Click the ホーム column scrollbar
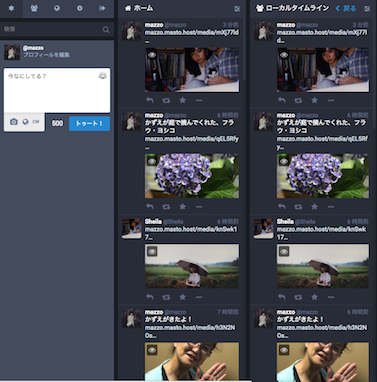 (244, 49)
